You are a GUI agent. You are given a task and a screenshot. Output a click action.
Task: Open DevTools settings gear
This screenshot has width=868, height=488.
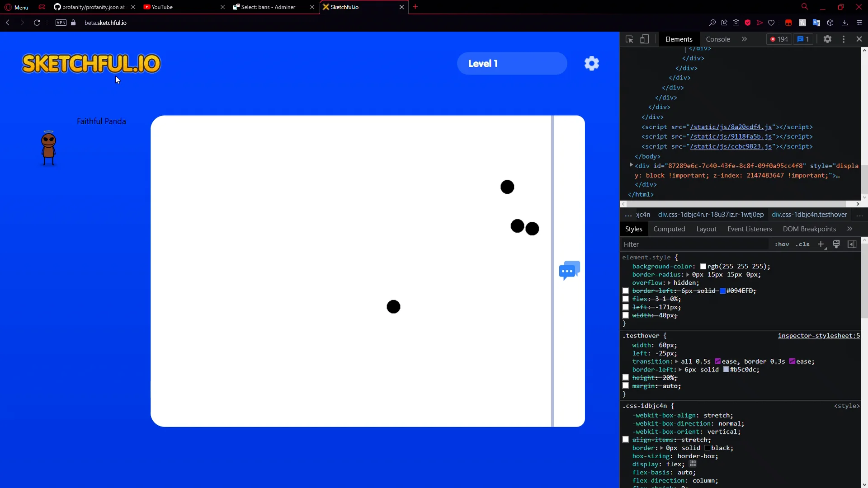[x=827, y=39]
